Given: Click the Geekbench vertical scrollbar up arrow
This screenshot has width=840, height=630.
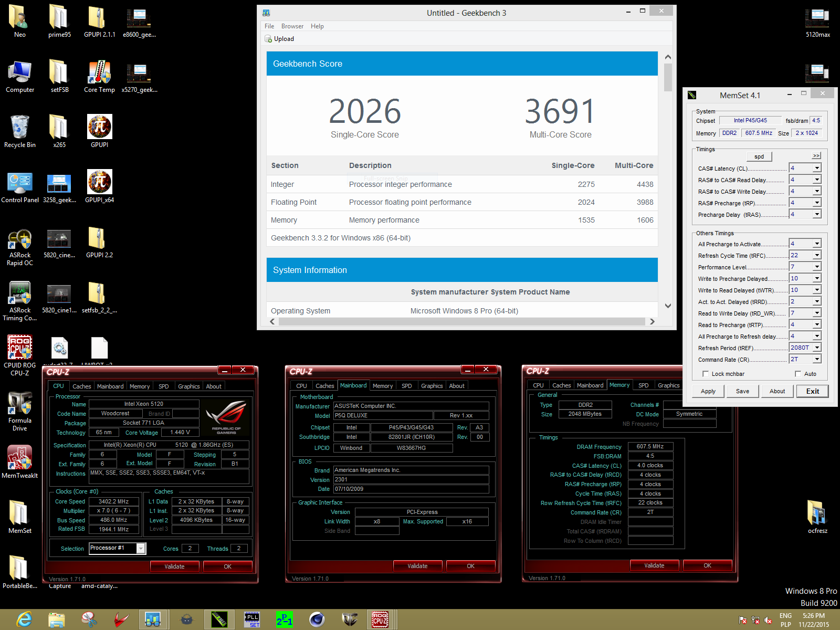Looking at the screenshot, I should click(668, 57).
